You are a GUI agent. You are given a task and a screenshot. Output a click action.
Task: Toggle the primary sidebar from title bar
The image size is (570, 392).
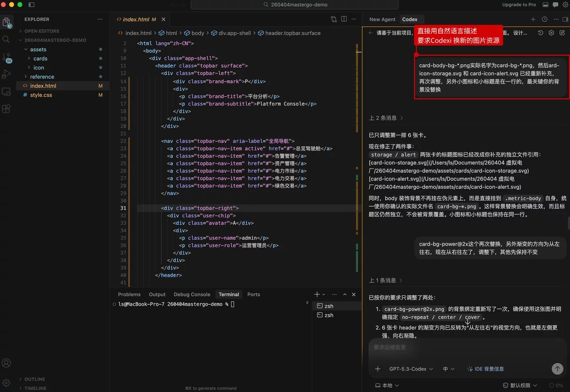(31, 4)
